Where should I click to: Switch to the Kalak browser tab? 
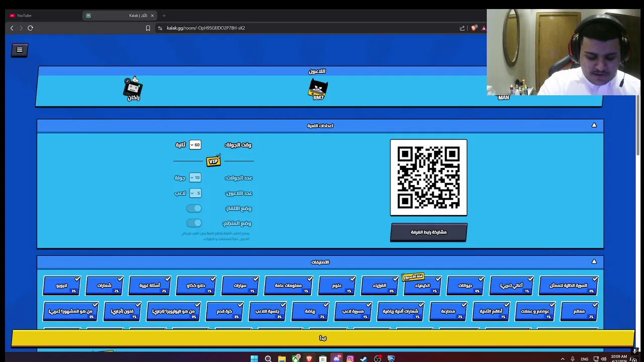point(120,16)
